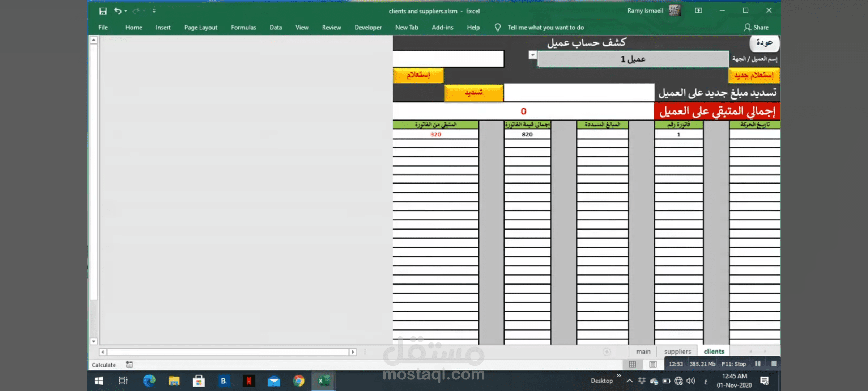Click vertical scrollbar down arrow
The height and width of the screenshot is (391, 868).
94,341
